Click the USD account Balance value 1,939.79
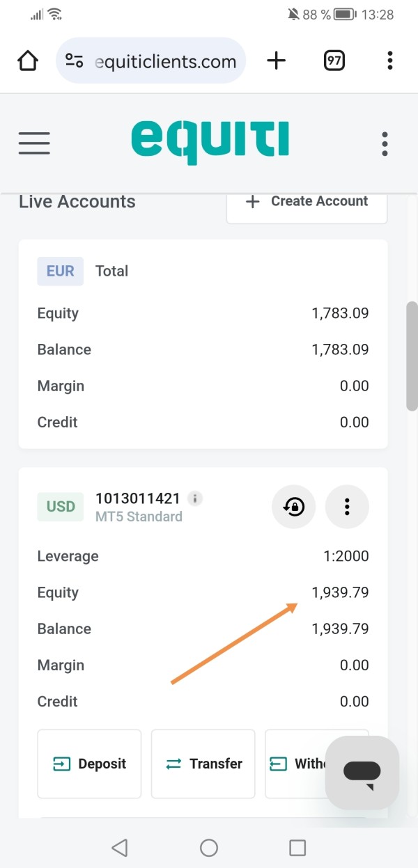 click(x=341, y=629)
